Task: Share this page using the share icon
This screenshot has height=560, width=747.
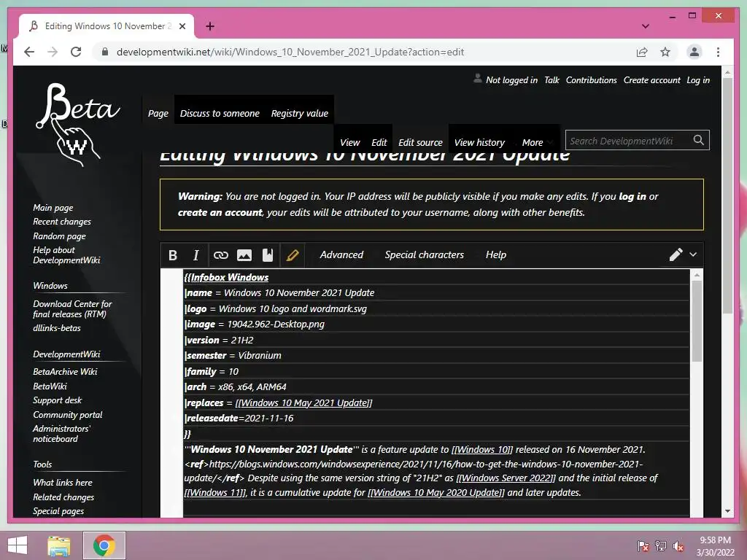Action: point(642,52)
